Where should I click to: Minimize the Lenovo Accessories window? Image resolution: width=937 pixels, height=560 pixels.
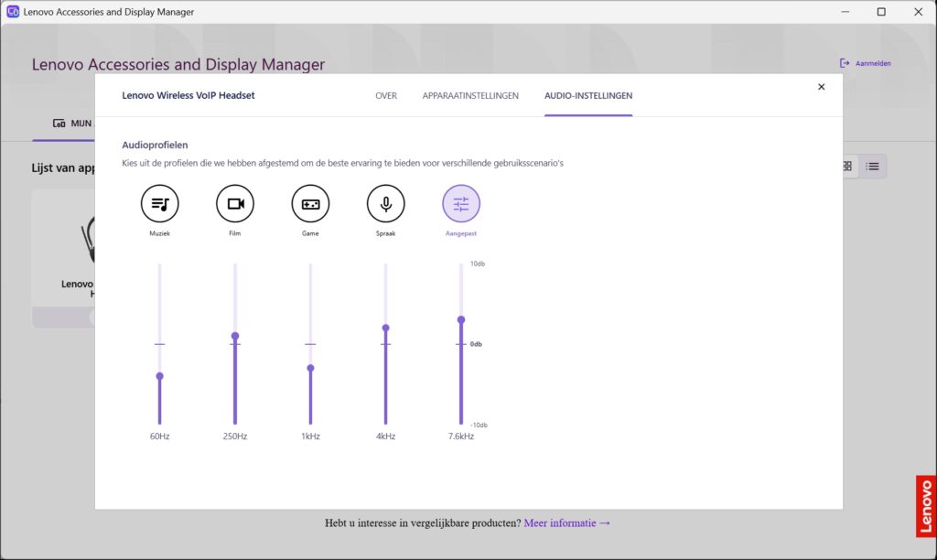tap(845, 12)
